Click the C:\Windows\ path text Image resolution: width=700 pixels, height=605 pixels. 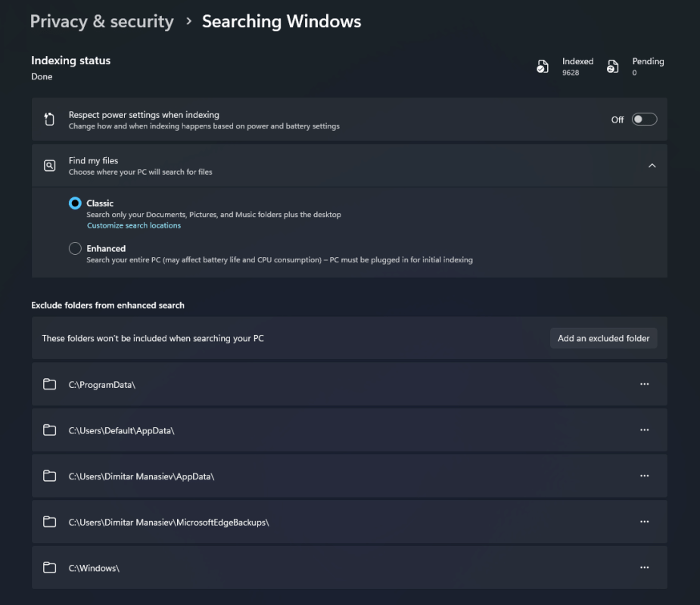[94, 568]
